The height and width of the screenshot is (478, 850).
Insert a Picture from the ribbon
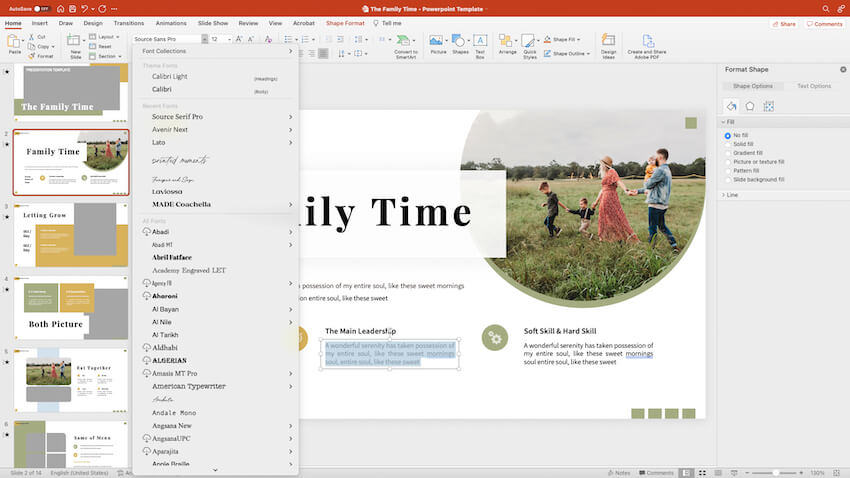pyautogui.click(x=437, y=42)
